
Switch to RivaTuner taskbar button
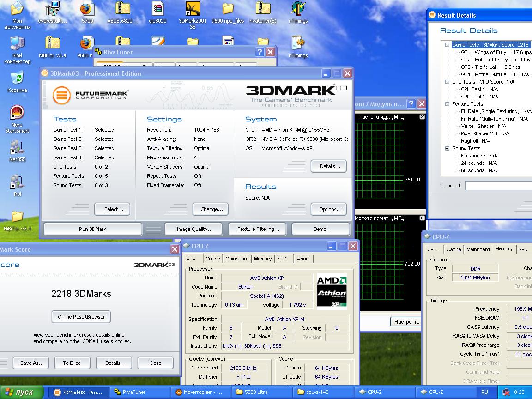click(139, 392)
